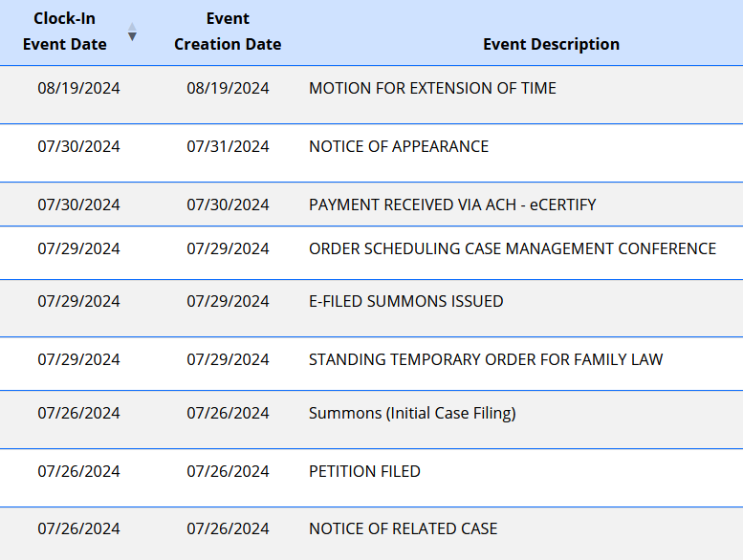This screenshot has height=560, width=743.
Task: Click creation date of PETITION FILED row
Action: point(228,472)
